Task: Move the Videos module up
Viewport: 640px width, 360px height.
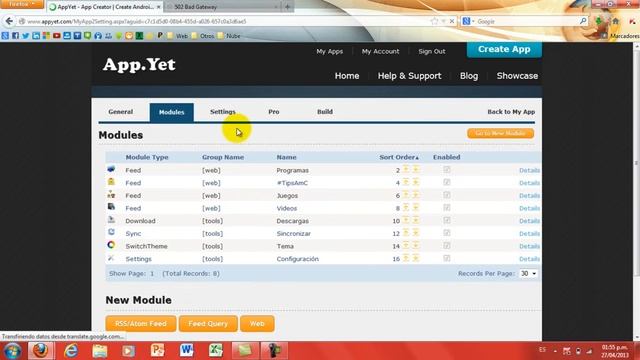Action: tap(406, 207)
